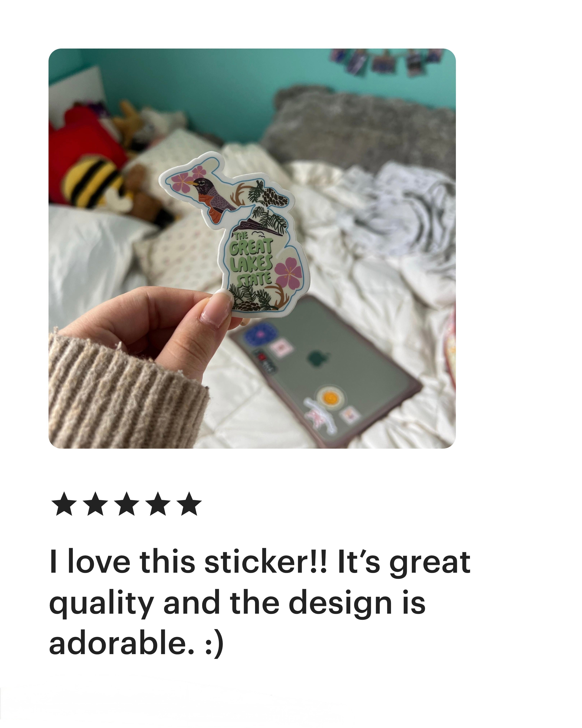The image size is (582, 728).
Task: Select the third rating star
Action: 127,504
